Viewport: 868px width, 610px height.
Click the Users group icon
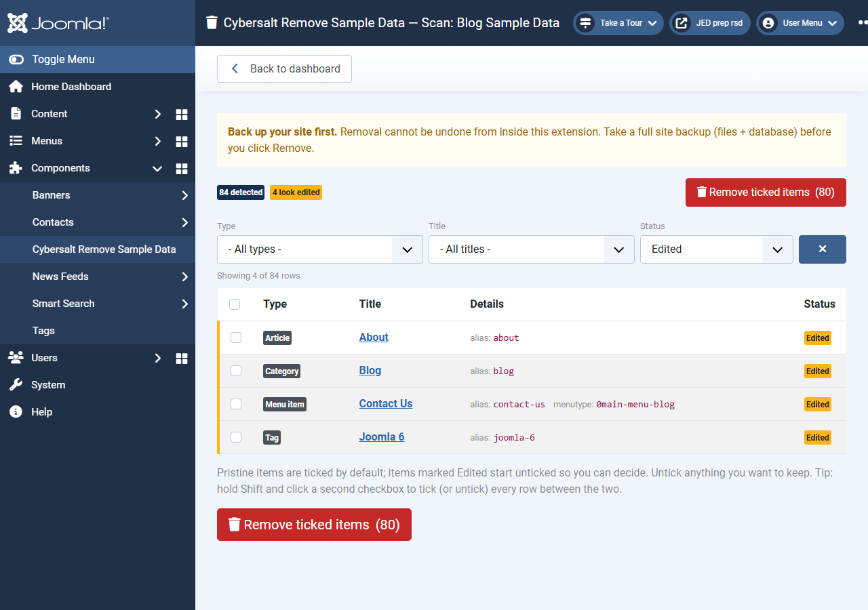pos(16,358)
